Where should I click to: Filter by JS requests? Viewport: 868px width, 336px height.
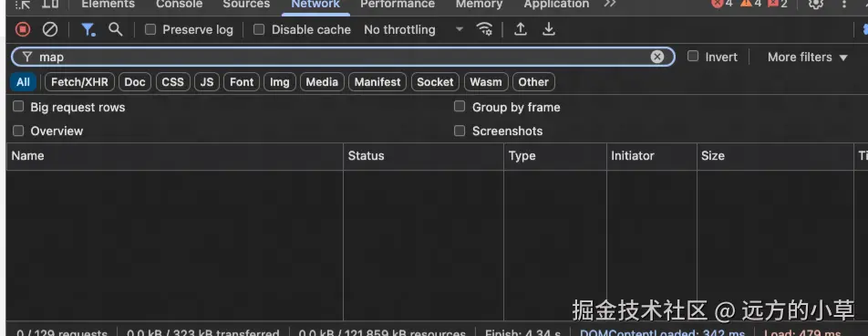(x=207, y=82)
